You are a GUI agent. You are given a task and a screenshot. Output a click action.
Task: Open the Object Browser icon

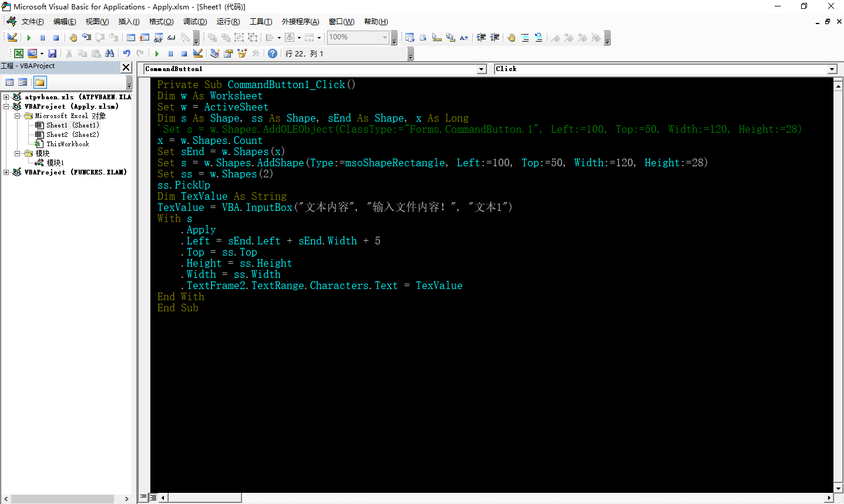click(x=241, y=53)
